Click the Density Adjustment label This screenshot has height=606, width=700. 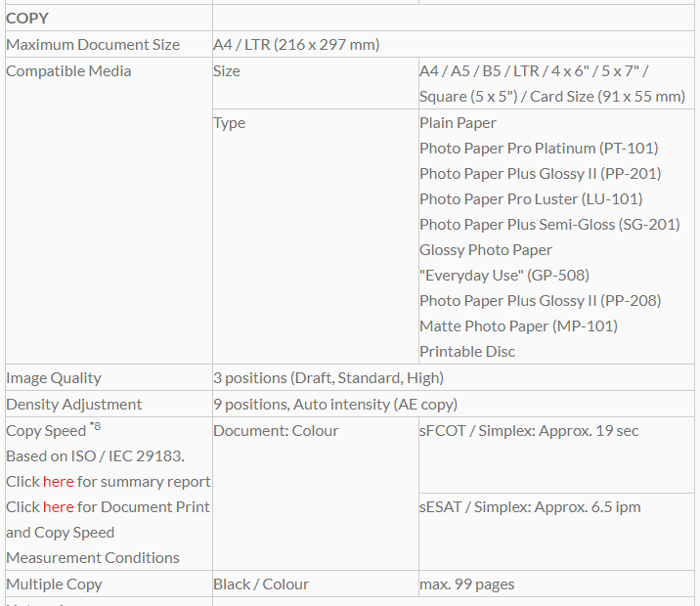[x=74, y=404]
